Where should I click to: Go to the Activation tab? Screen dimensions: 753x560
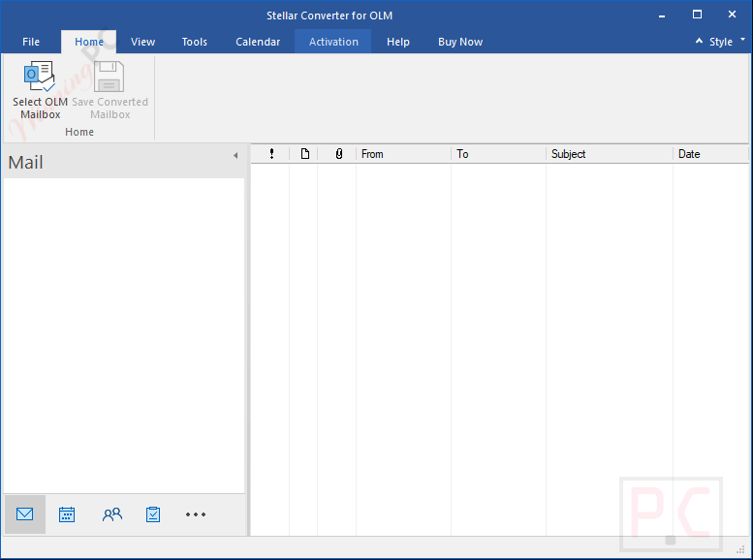333,42
